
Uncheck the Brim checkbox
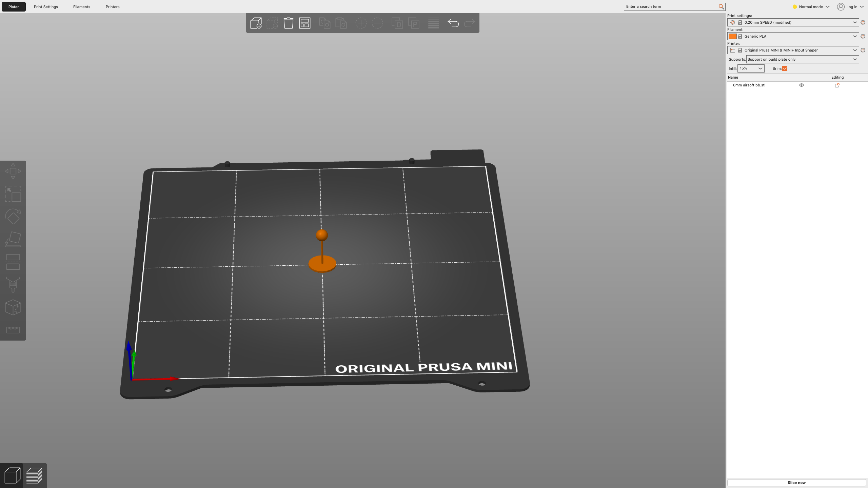point(785,68)
